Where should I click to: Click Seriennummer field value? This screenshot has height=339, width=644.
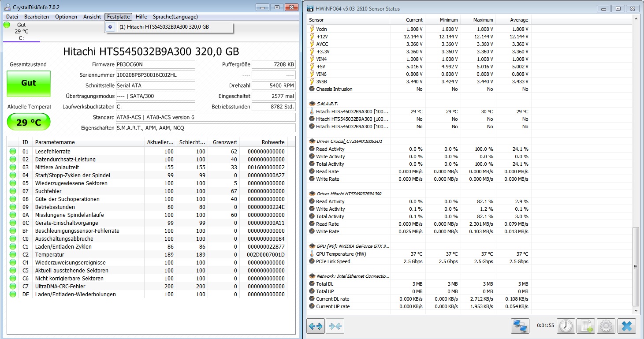coord(155,75)
